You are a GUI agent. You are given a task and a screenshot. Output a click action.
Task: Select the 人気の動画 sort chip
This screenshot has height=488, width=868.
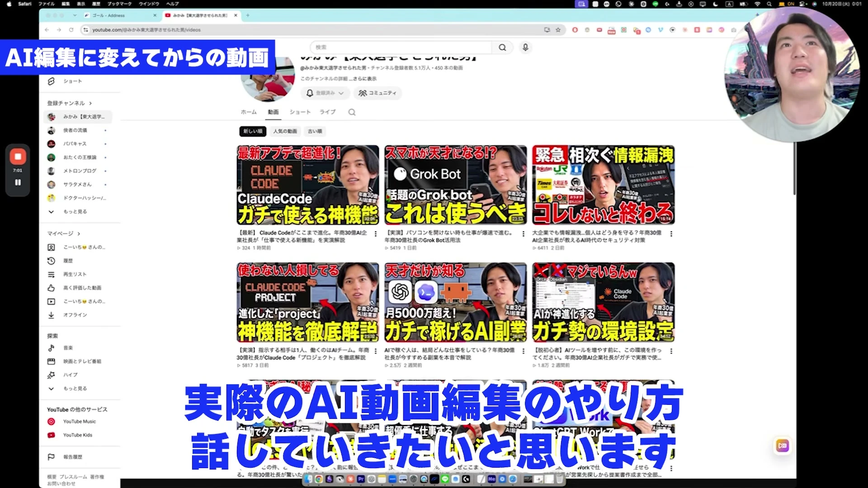coord(285,131)
